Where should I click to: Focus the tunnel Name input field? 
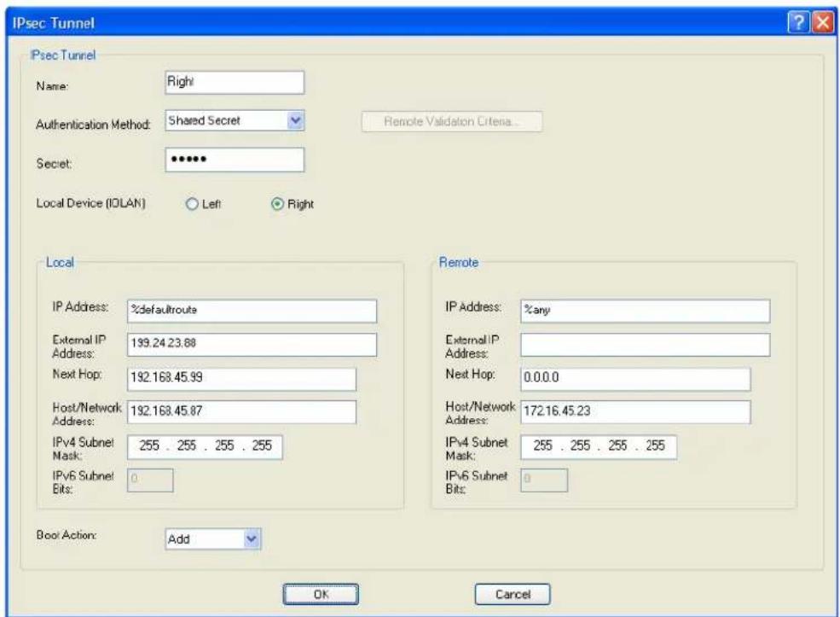pyautogui.click(x=235, y=83)
